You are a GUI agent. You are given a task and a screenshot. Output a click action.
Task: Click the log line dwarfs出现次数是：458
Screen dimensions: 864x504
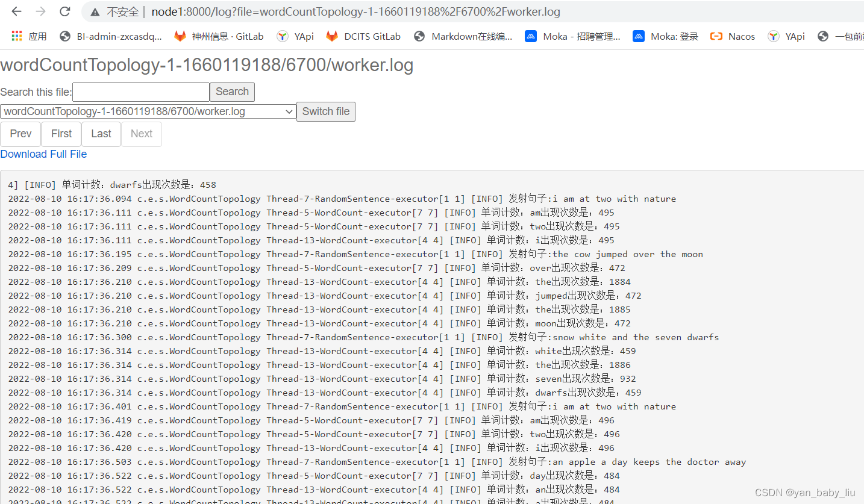112,185
